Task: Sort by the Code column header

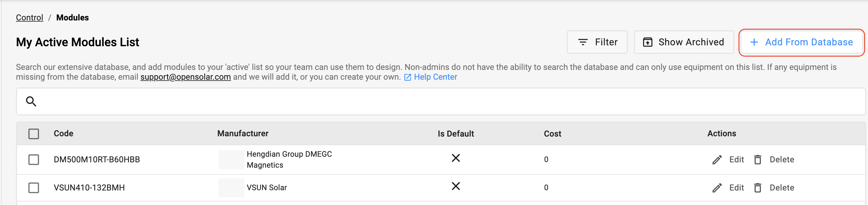Action: tap(63, 133)
